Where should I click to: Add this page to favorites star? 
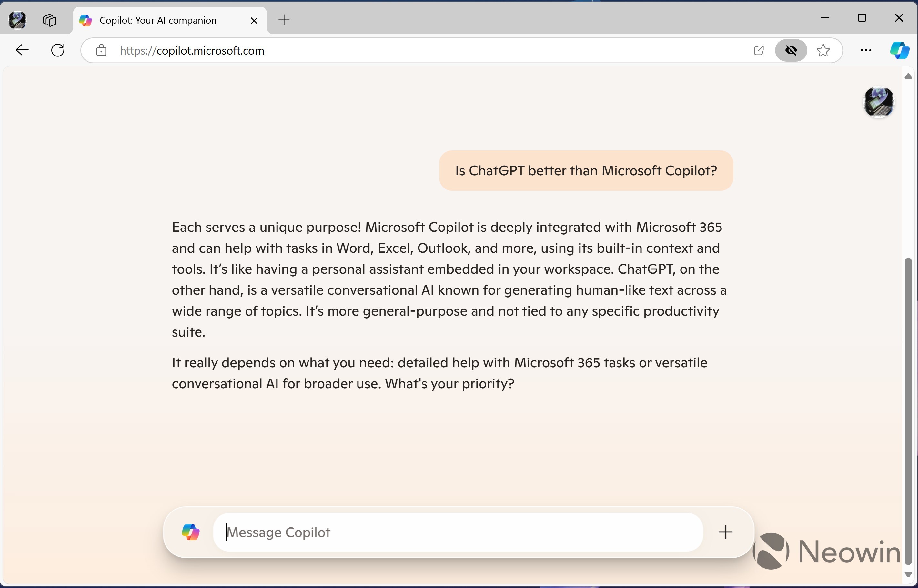point(823,50)
